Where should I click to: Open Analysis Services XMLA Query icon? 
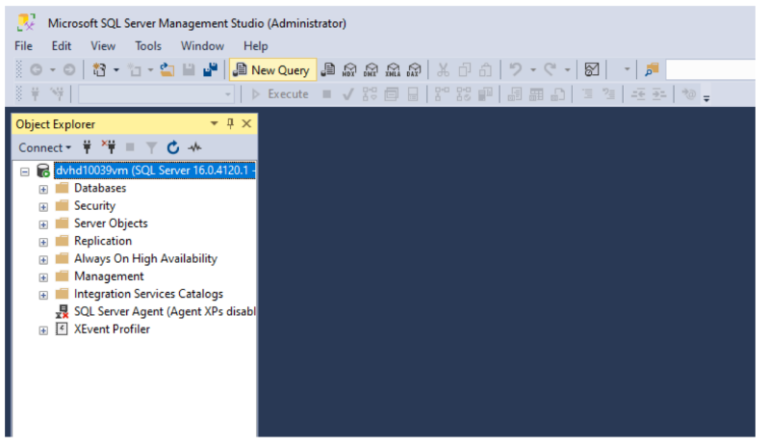[x=392, y=70]
